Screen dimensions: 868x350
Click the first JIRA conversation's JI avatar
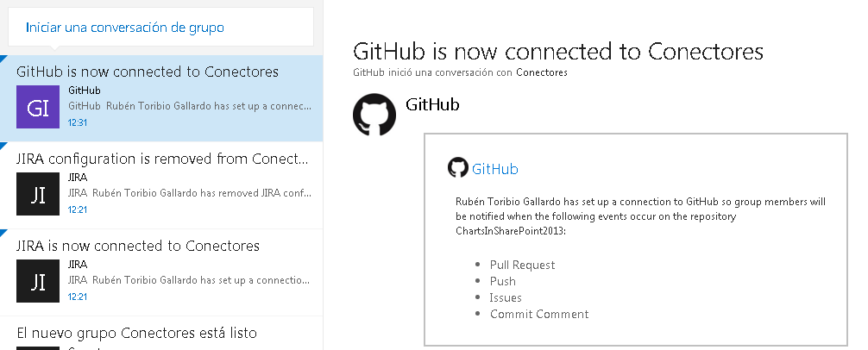coord(38,193)
